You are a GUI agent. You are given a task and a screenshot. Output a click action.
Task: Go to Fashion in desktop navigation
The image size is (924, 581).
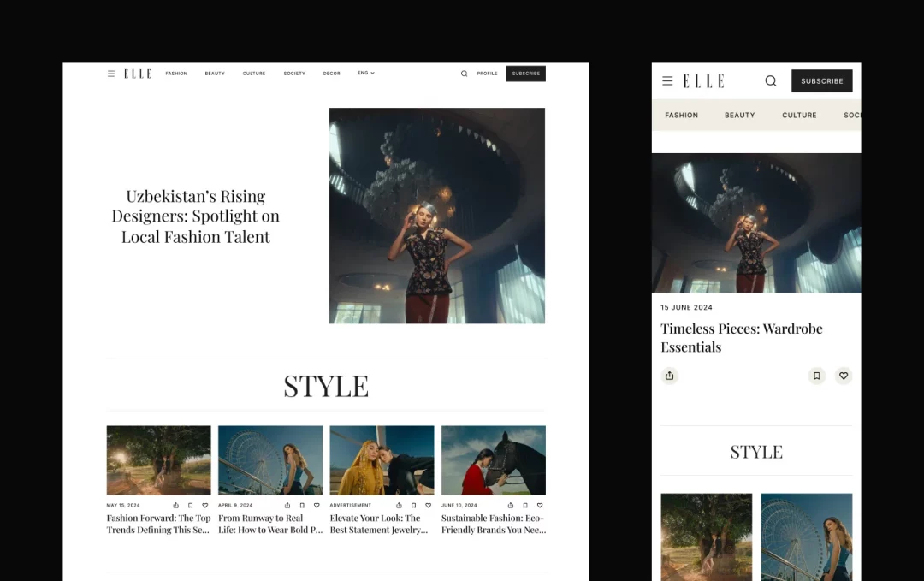(176, 74)
